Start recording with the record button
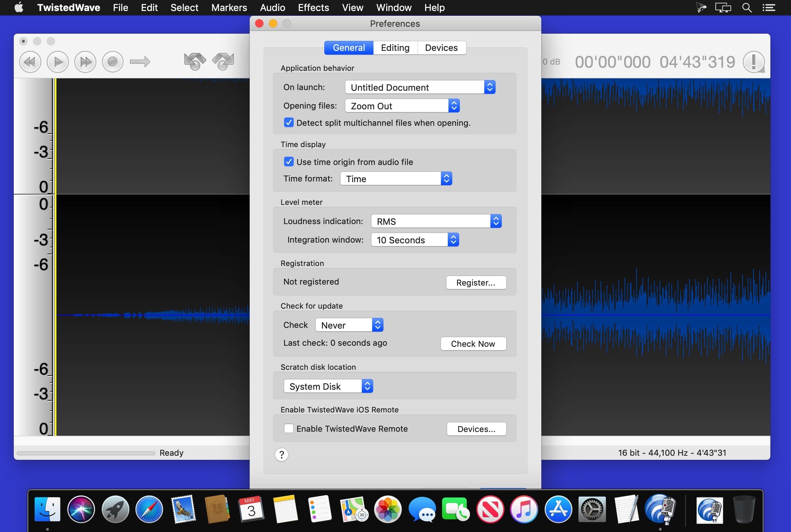The image size is (791, 532). pos(113,62)
